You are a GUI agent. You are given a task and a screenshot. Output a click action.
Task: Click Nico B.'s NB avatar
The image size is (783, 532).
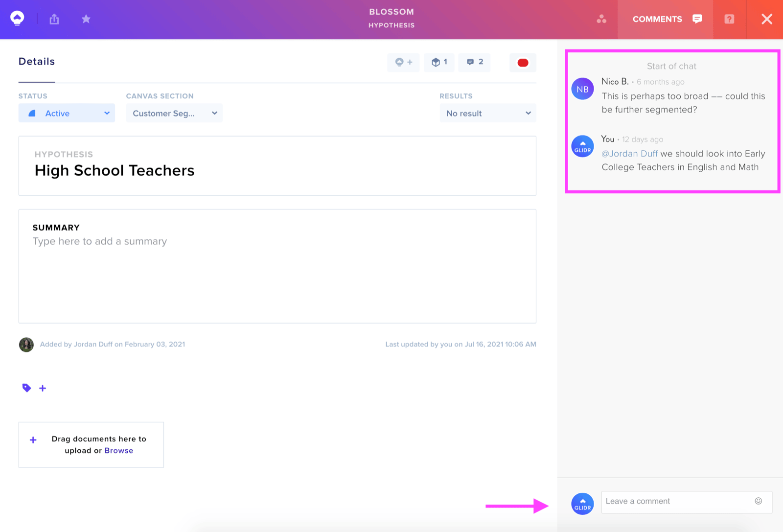(x=582, y=89)
